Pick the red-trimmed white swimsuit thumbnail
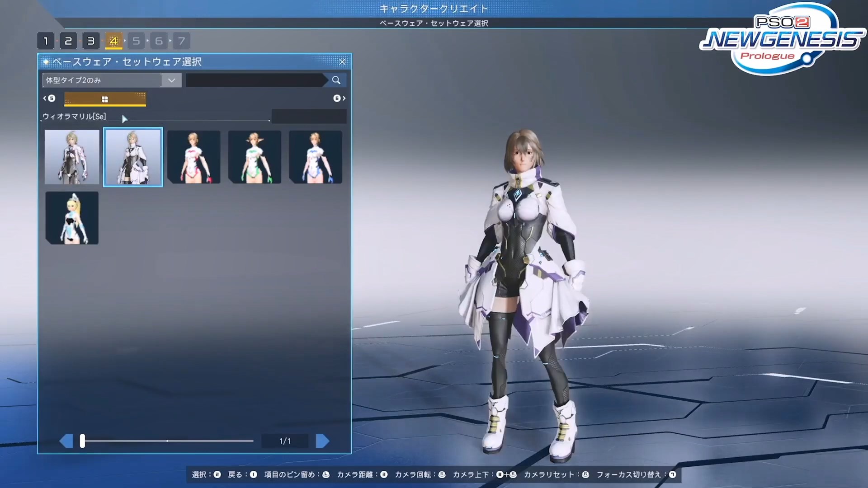Image resolution: width=868 pixels, height=488 pixels. [x=194, y=157]
